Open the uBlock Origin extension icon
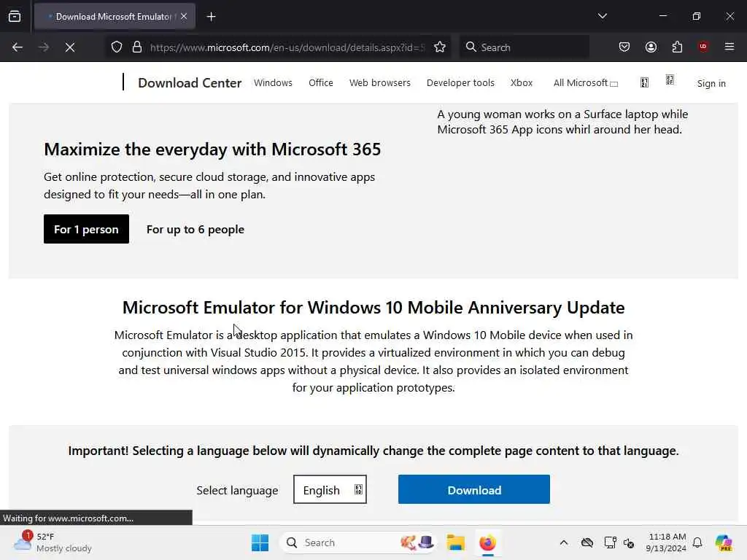Screen dimensions: 747x560 [x=703, y=47]
